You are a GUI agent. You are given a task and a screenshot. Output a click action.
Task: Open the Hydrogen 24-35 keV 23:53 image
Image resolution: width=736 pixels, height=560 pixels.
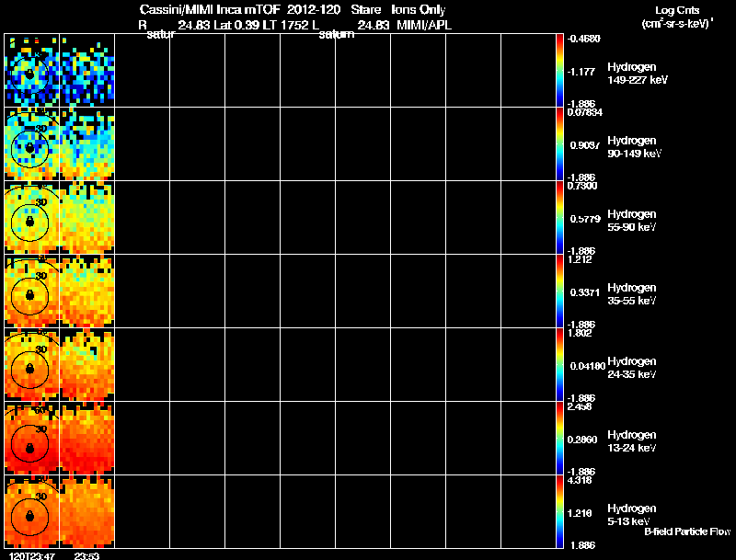coord(87,365)
